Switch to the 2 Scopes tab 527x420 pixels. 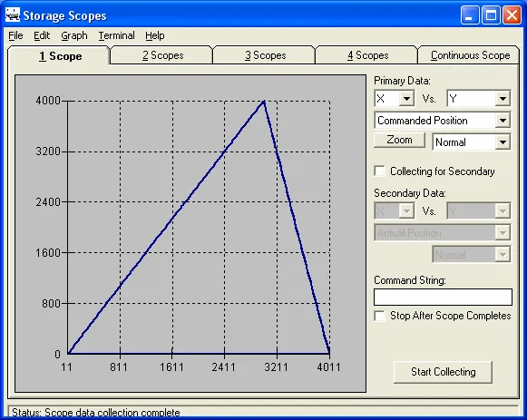[x=162, y=55]
